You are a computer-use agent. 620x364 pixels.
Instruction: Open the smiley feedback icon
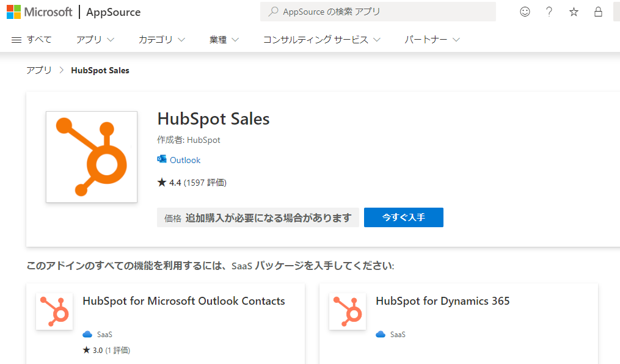525,12
